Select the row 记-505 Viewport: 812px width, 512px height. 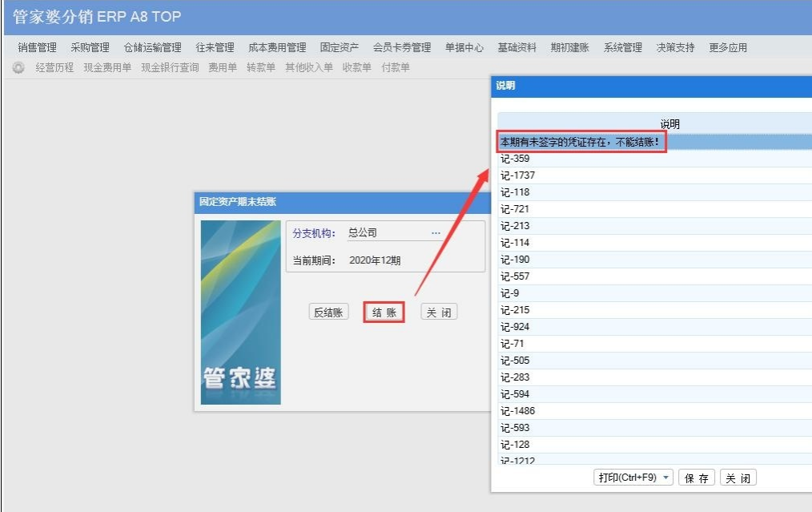point(654,361)
